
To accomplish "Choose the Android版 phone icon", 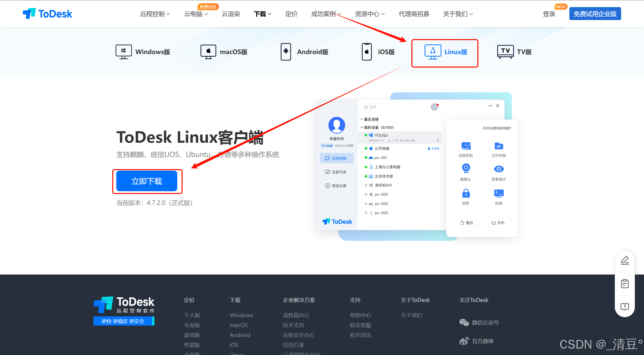I will pyautogui.click(x=286, y=52).
